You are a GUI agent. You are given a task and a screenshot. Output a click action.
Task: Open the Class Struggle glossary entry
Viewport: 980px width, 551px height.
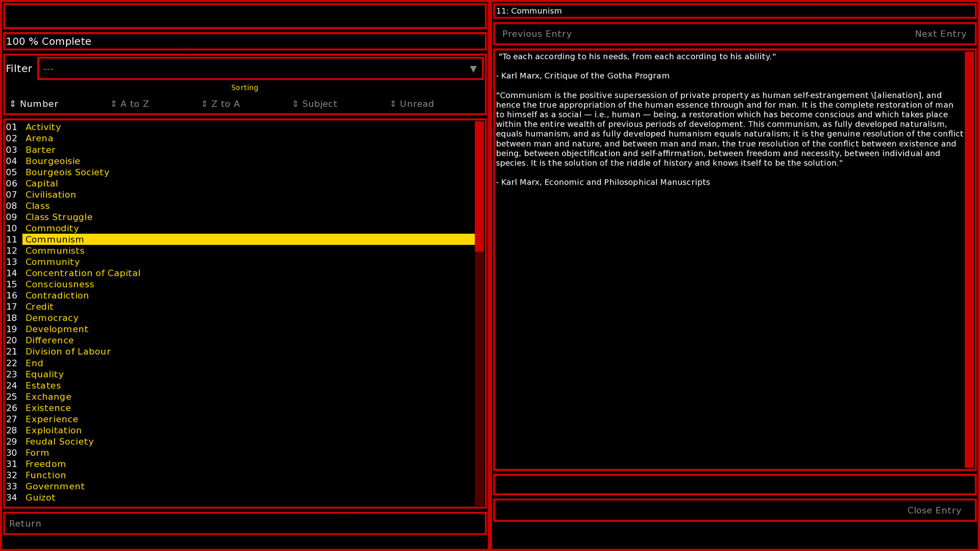pyautogui.click(x=59, y=217)
